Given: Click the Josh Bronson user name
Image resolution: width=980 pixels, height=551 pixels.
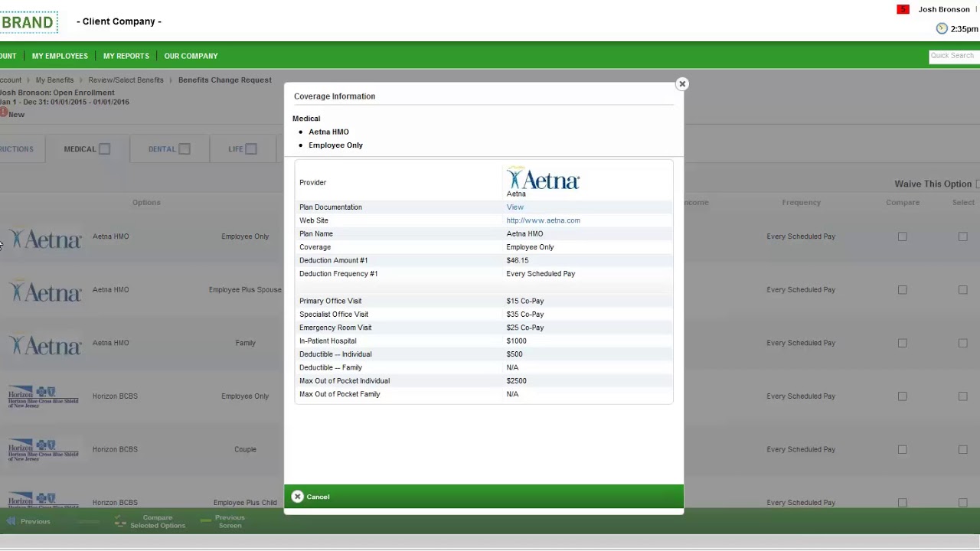Looking at the screenshot, I should [944, 9].
